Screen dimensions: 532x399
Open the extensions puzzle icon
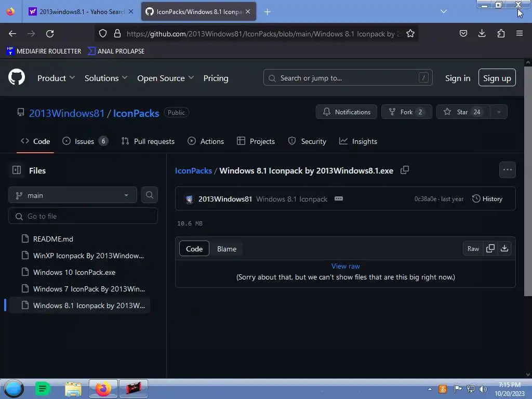coord(501,33)
